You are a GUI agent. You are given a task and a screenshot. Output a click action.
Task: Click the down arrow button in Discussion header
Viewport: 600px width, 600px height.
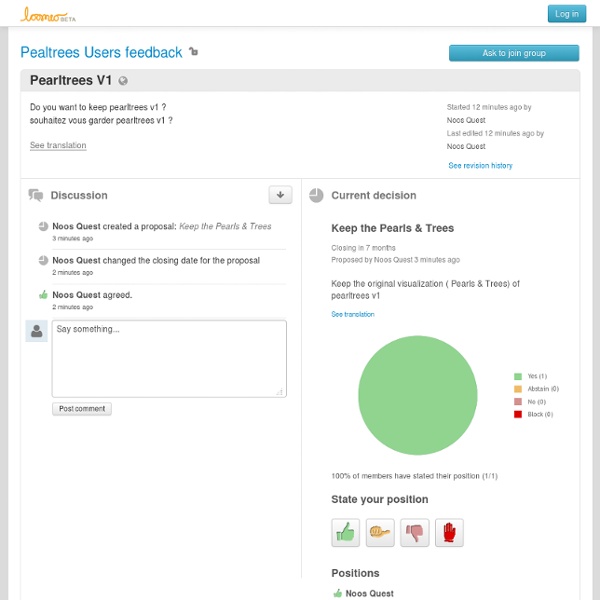tap(280, 195)
